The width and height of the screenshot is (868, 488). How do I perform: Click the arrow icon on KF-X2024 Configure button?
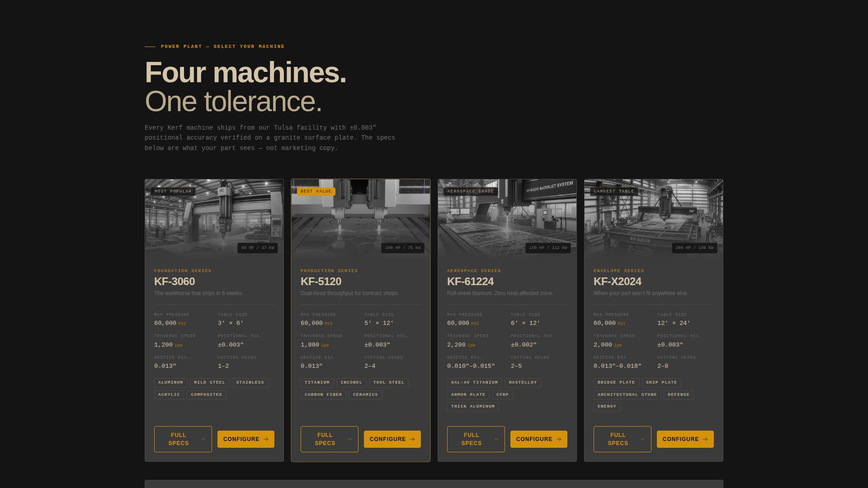(x=705, y=439)
